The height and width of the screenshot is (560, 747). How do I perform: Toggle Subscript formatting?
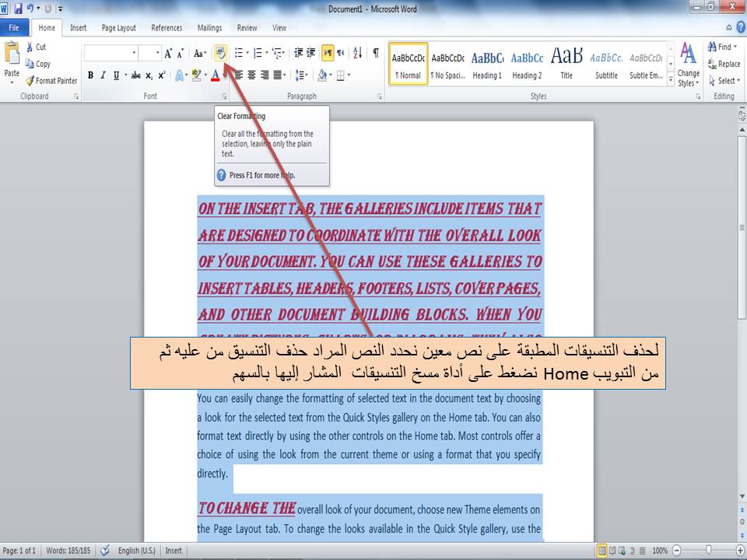149,75
